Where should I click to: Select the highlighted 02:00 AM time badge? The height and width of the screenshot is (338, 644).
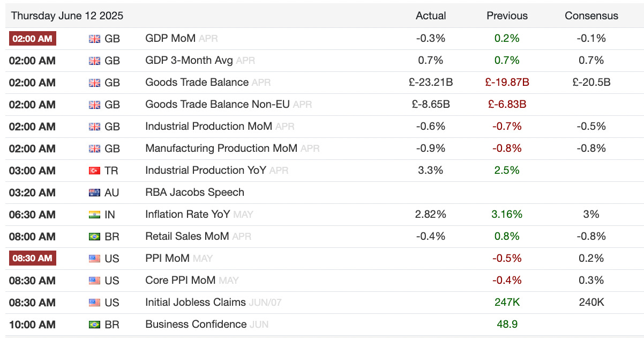pyautogui.click(x=32, y=39)
